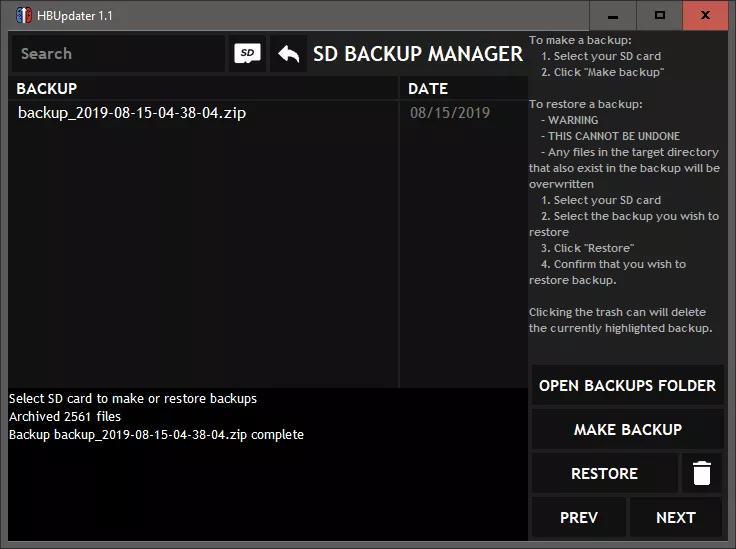Viewport: 736px width, 549px height.
Task: Open the backups folder
Action: tap(627, 385)
